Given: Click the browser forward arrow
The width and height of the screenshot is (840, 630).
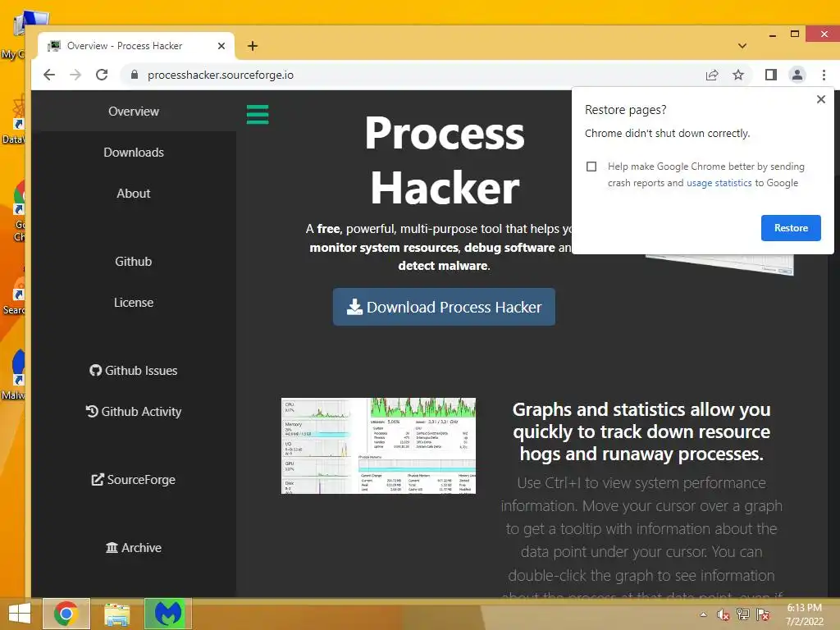Looking at the screenshot, I should click(x=75, y=75).
